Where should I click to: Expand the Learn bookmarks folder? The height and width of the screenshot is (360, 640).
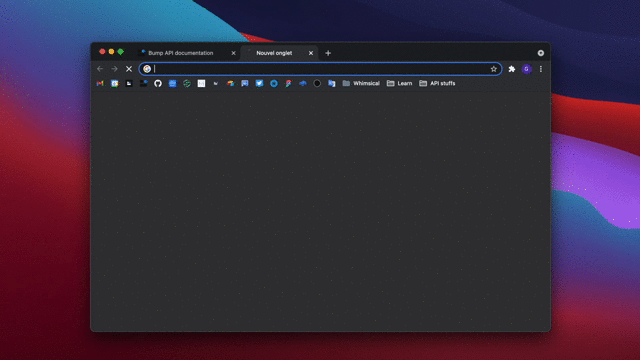click(399, 83)
